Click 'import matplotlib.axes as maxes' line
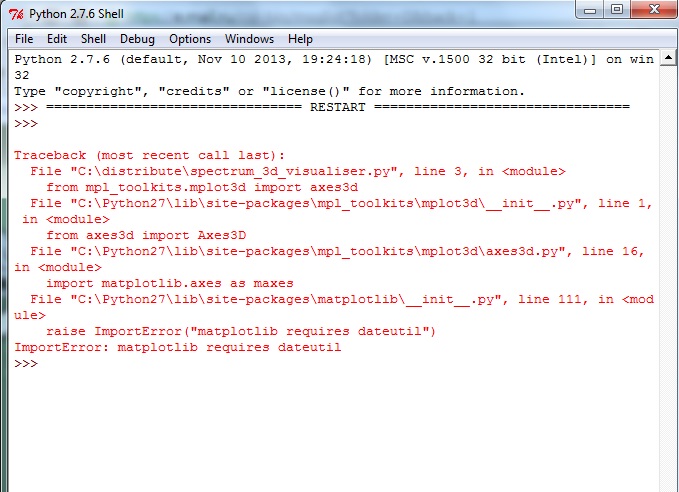679x492 pixels. tap(170, 283)
